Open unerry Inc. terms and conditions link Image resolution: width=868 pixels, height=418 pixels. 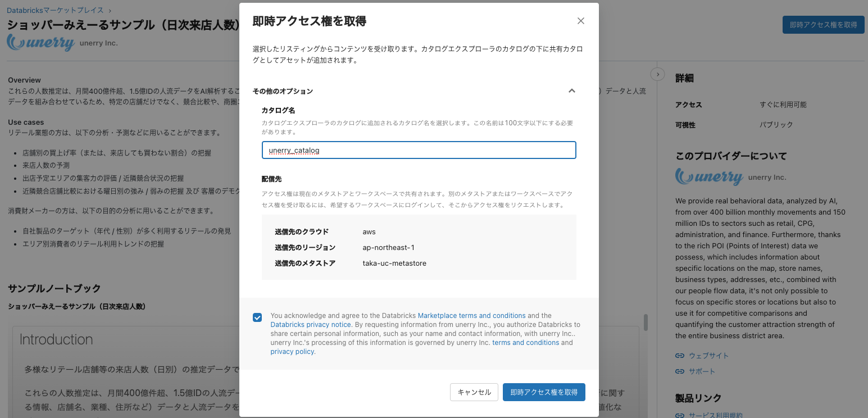[526, 343]
